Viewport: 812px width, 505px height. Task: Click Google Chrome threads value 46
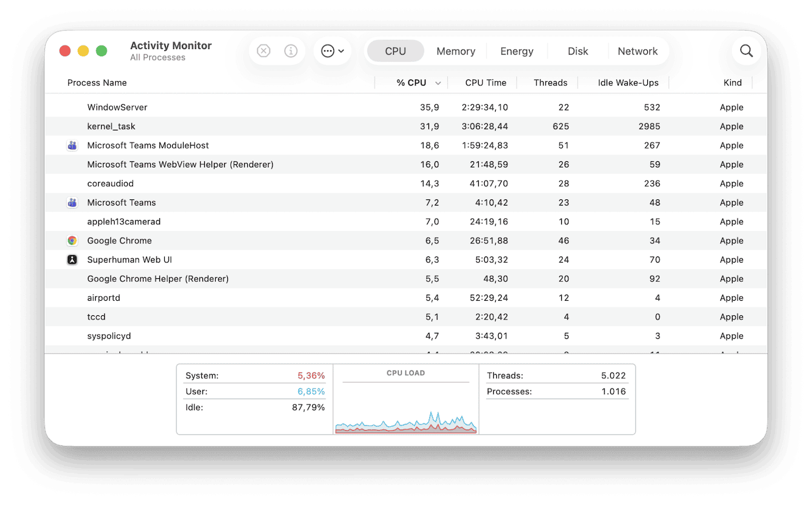click(x=564, y=241)
